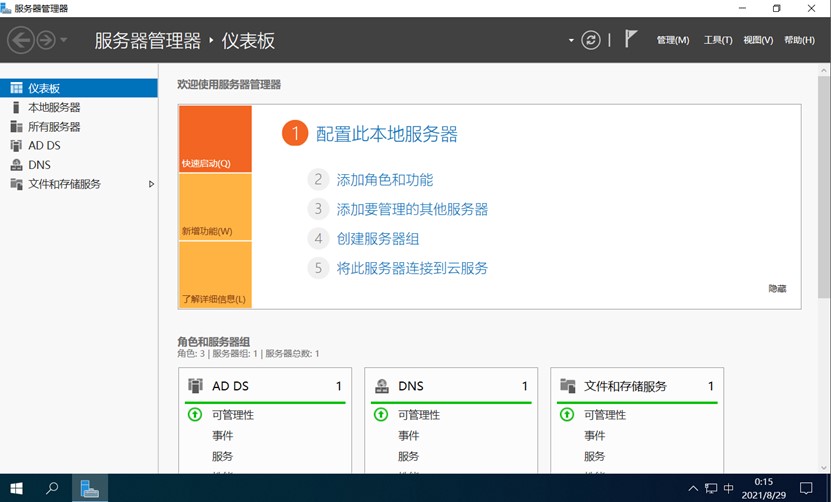Click the back navigation arrow
Screen dimensions: 831x502
point(21,40)
